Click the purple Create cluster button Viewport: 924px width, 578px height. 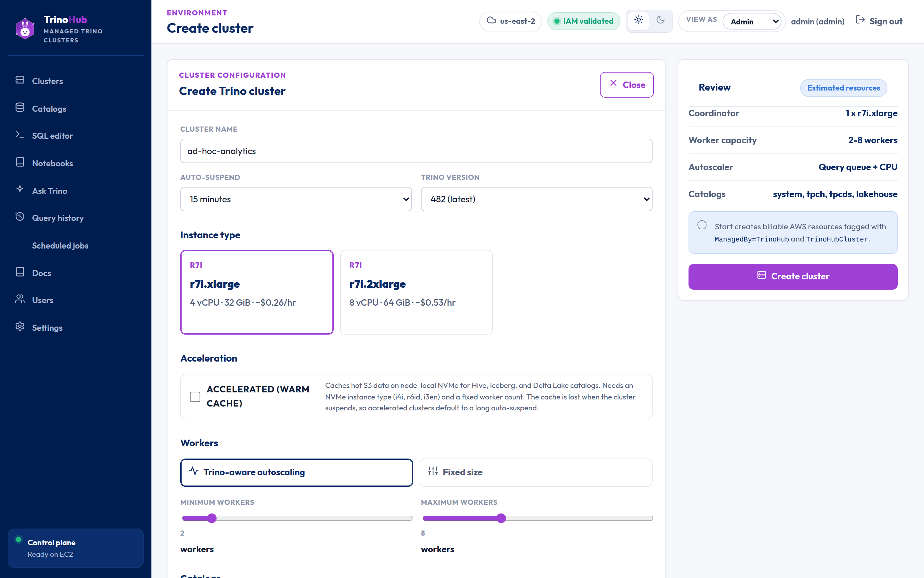click(793, 276)
